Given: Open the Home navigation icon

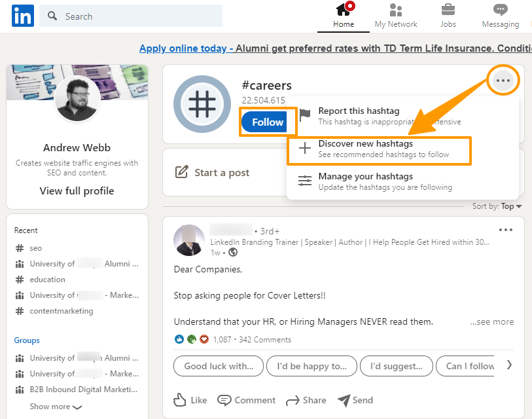Looking at the screenshot, I should point(344,10).
